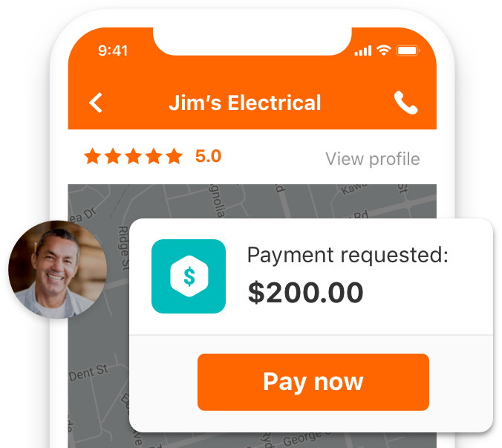Call Jim's Electrical via phone icon
This screenshot has height=448, width=502.
(x=405, y=103)
